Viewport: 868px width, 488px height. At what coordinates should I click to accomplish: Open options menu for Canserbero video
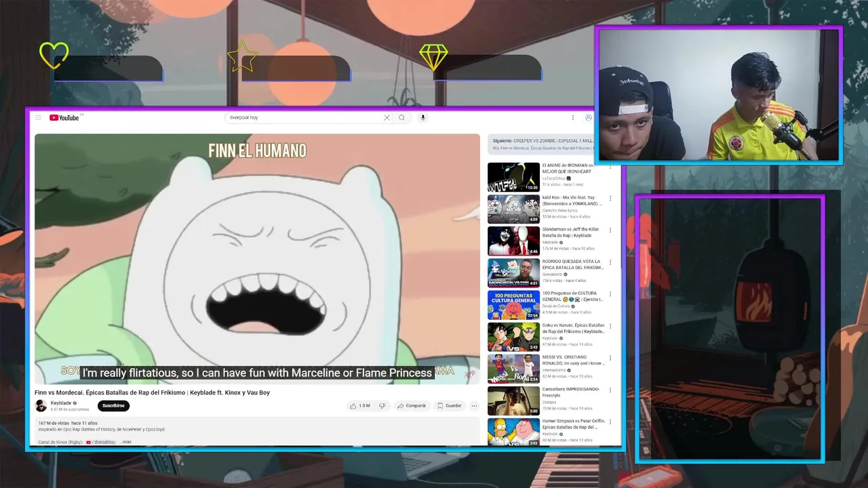(610, 390)
